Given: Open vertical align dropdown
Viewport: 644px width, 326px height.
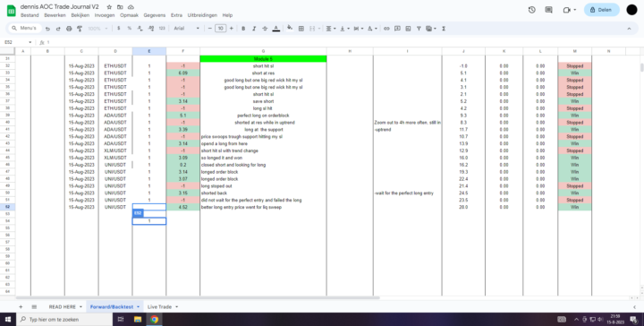Looking at the screenshot, I should pos(344,29).
